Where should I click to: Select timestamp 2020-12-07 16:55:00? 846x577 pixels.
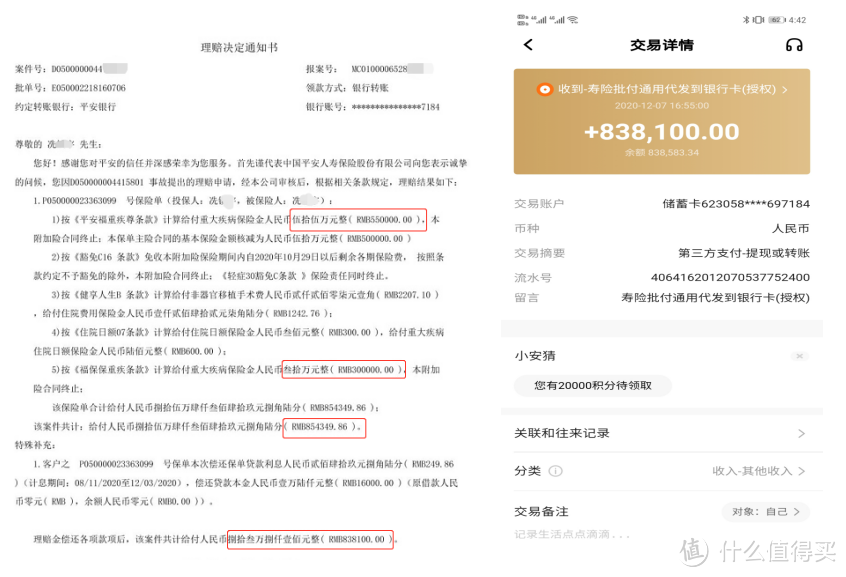(x=661, y=106)
